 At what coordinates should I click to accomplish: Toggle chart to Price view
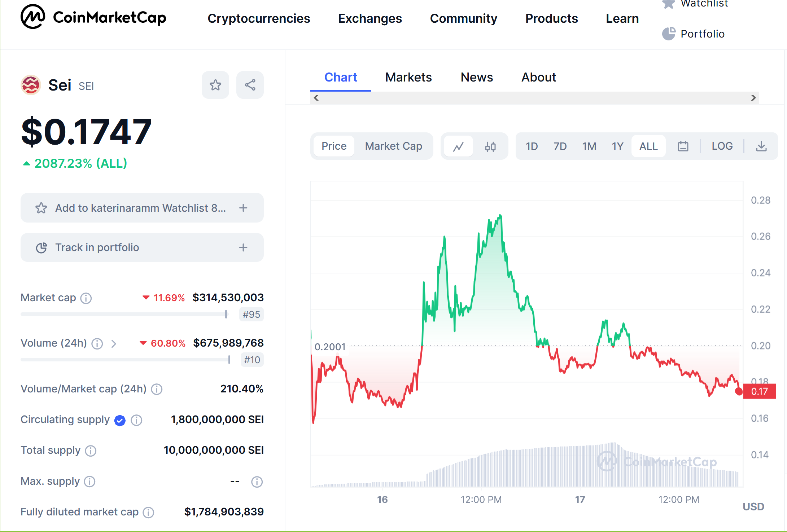click(334, 146)
